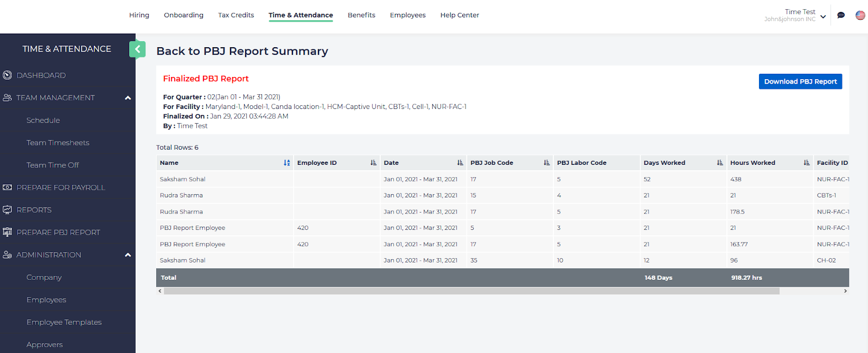Click the Date column sort icon
Viewport: 868px width, 353px height.
tap(460, 163)
